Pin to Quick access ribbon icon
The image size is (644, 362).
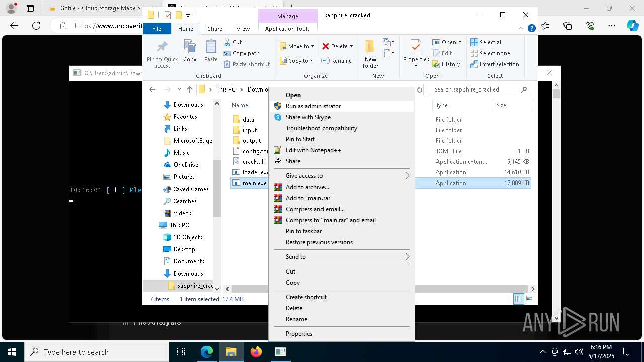coord(162,54)
